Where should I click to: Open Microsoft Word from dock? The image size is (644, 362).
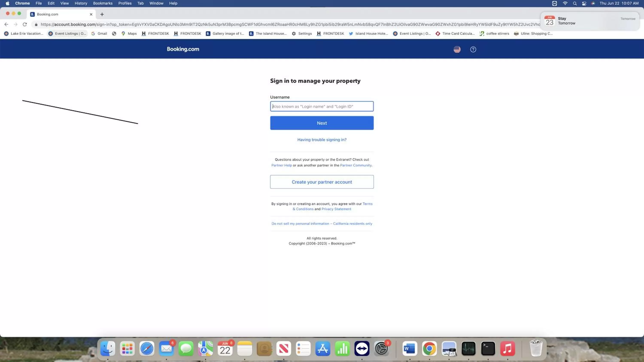pos(410,348)
